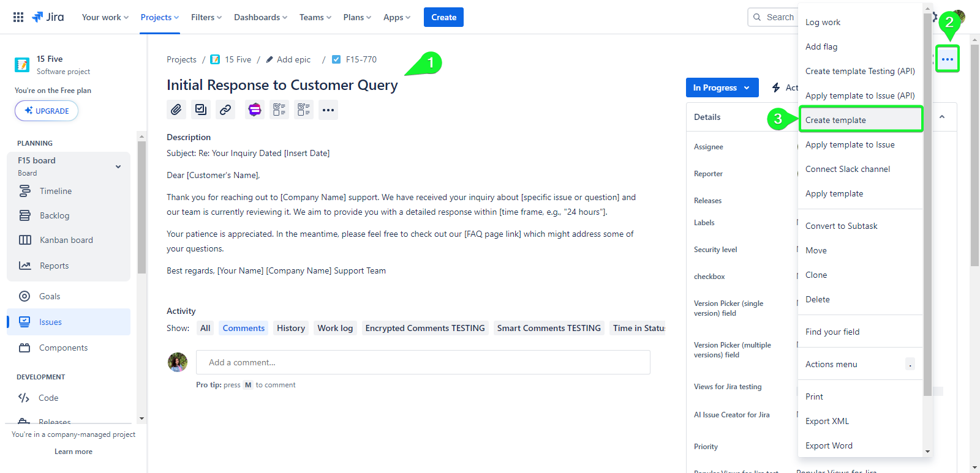
Task: Collapse the F15 board section chevron
Action: coord(118,166)
